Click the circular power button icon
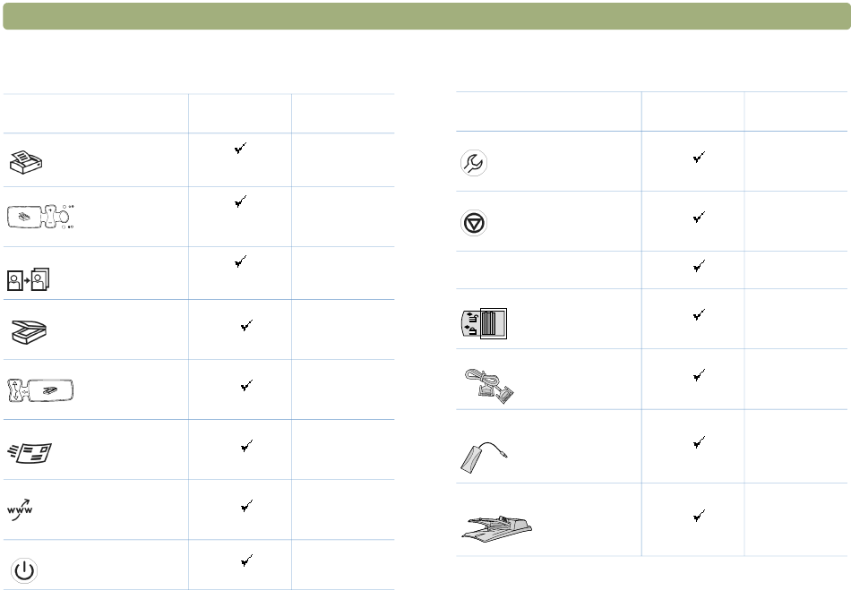Image resolution: width=851 pixels, height=616 pixels. (x=24, y=570)
